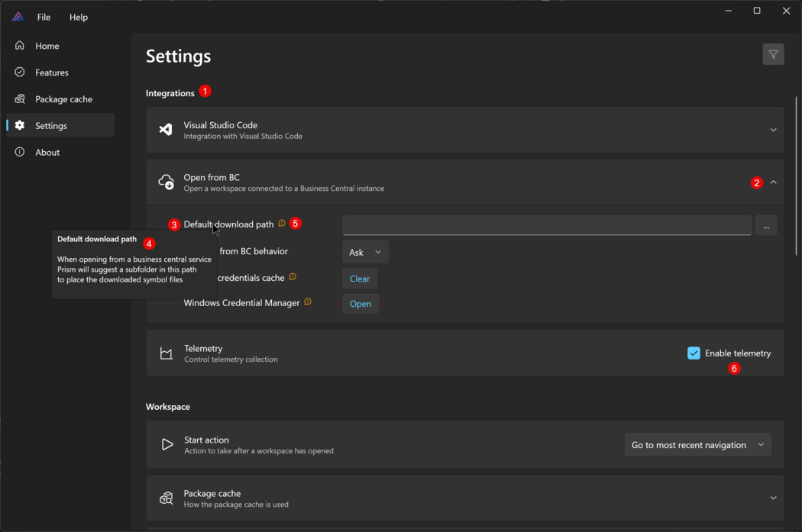This screenshot has height=532, width=802.
Task: Click the Telemetry chart icon
Action: (166, 353)
